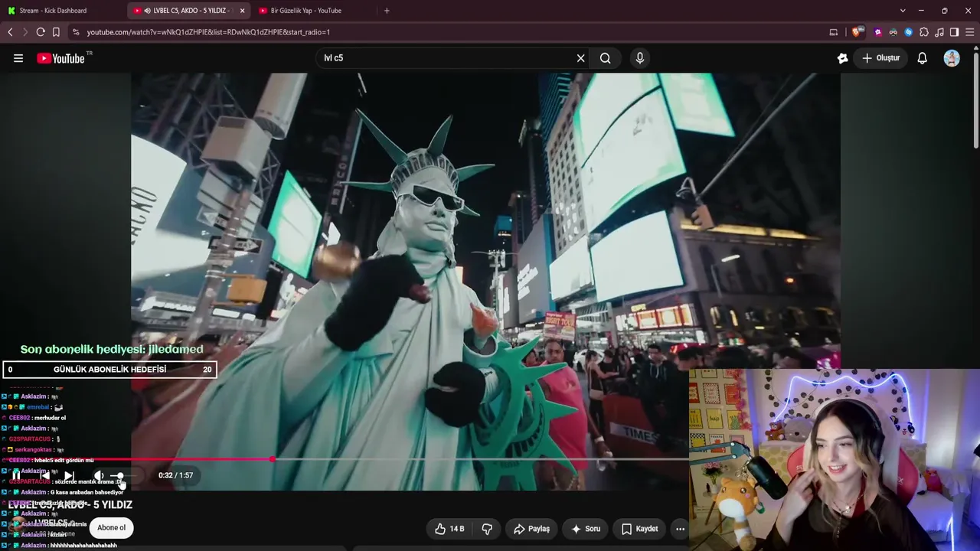This screenshot has width=980, height=551.
Task: Open media playback controls note icon
Action: pyautogui.click(x=939, y=32)
